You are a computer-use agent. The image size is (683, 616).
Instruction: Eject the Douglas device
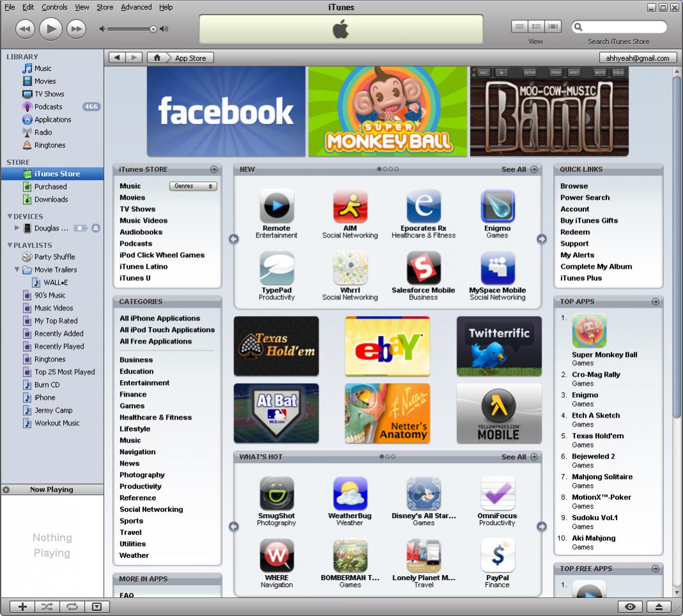tap(96, 228)
